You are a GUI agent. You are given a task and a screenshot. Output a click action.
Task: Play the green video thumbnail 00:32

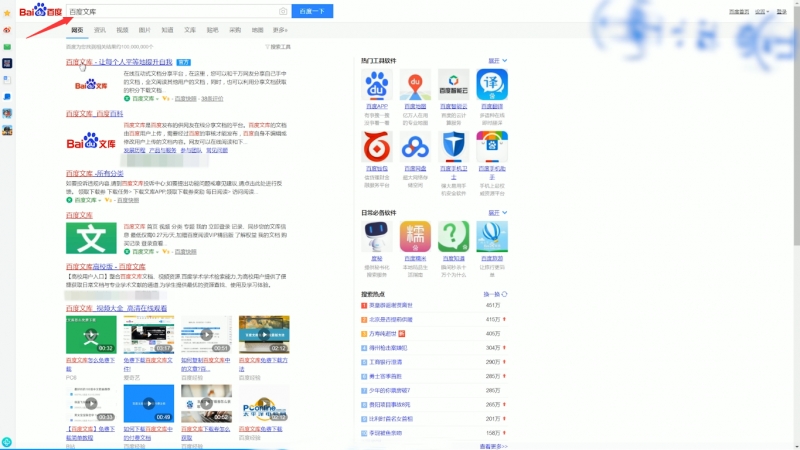tap(91, 335)
